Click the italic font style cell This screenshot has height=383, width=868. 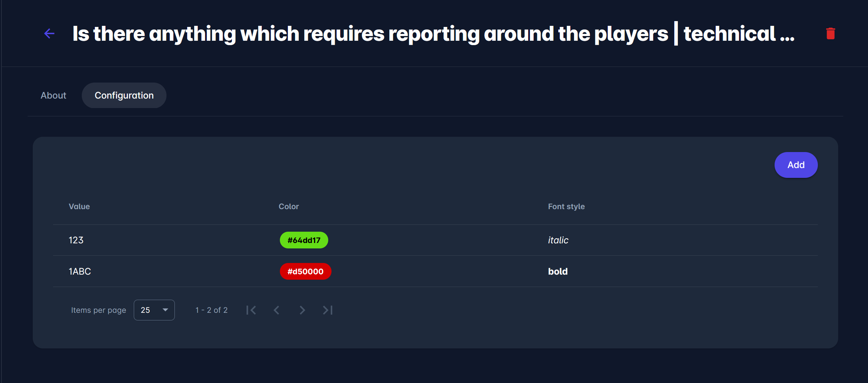[558, 240]
